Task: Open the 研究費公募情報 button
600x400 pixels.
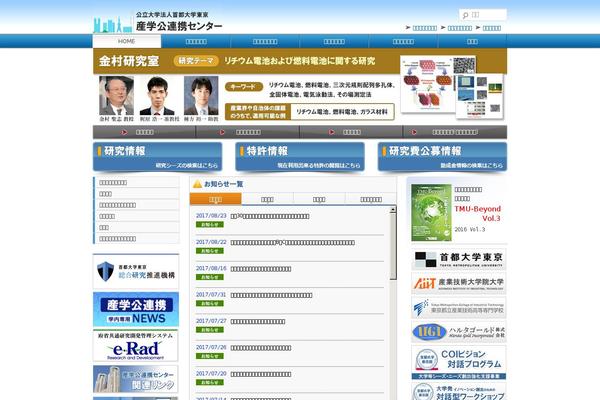Action: tap(442, 157)
